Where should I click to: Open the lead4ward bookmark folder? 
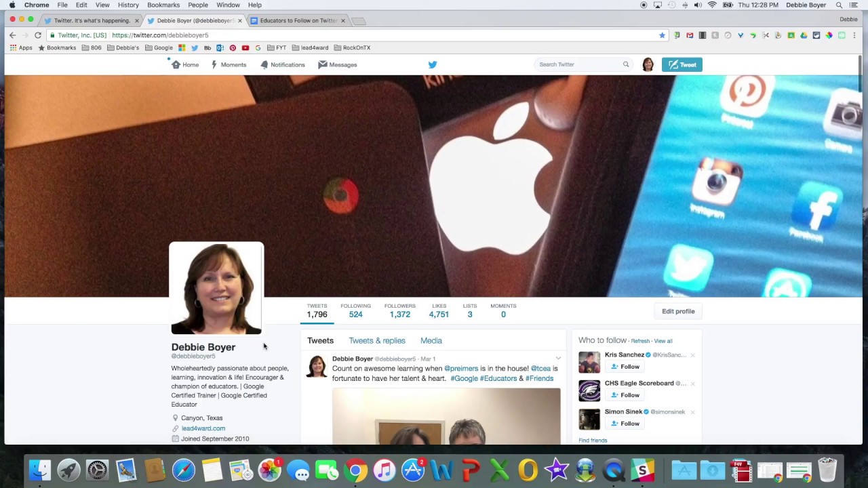pos(310,48)
